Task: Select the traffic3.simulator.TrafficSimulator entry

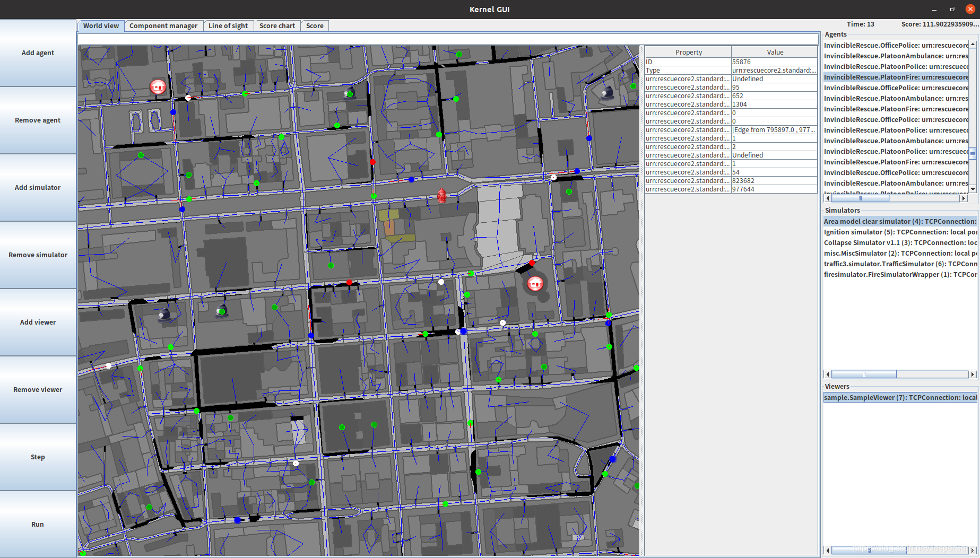Action: click(900, 264)
